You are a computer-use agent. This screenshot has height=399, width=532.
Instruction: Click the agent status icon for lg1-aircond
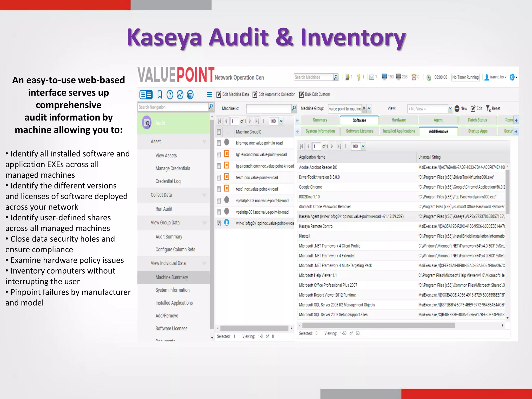pyautogui.click(x=227, y=154)
